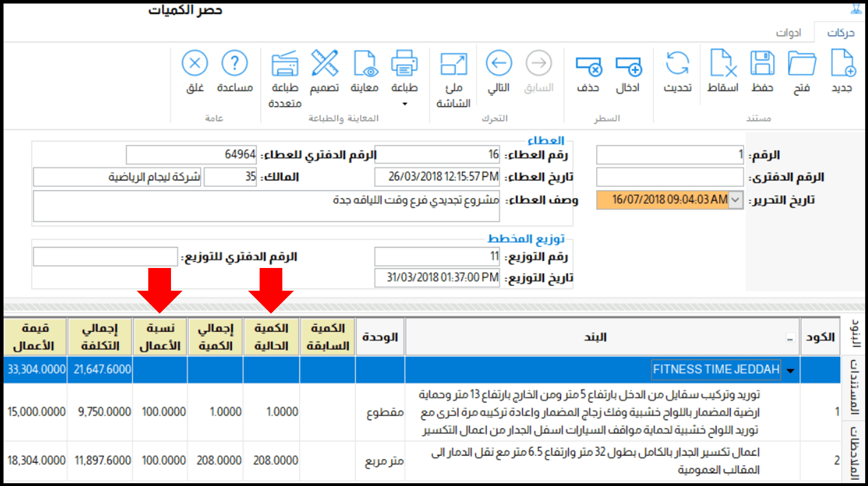Click إجمالي الكمية column header

coord(216,337)
